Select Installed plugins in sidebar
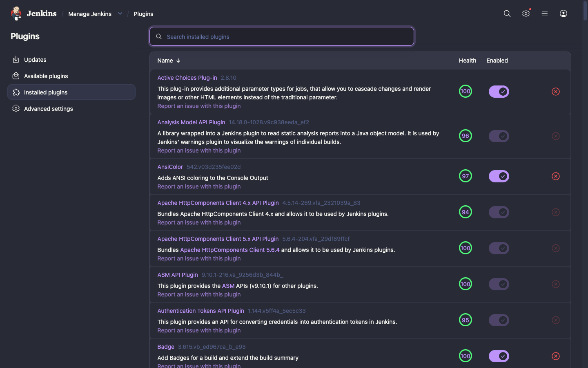Viewport: 588px width, 368px height. coord(71,92)
